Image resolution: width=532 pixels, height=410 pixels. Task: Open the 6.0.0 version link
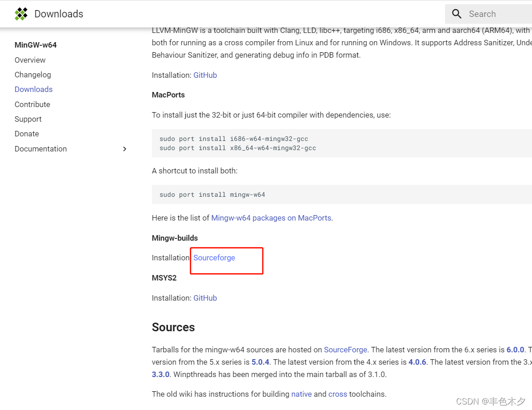[x=515, y=350]
